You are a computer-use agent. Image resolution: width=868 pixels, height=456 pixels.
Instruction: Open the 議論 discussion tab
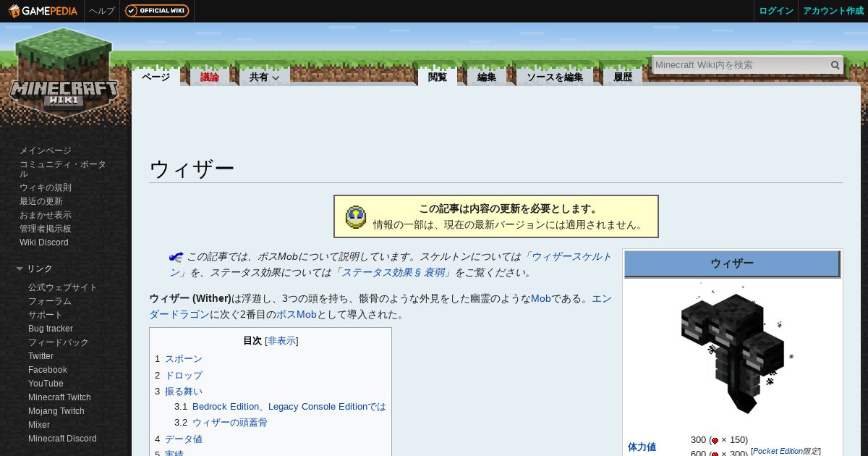pos(210,77)
